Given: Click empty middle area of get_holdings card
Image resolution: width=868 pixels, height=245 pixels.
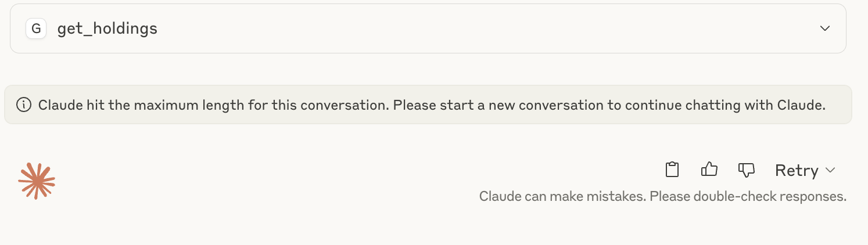Looking at the screenshot, I should click(x=465, y=28).
